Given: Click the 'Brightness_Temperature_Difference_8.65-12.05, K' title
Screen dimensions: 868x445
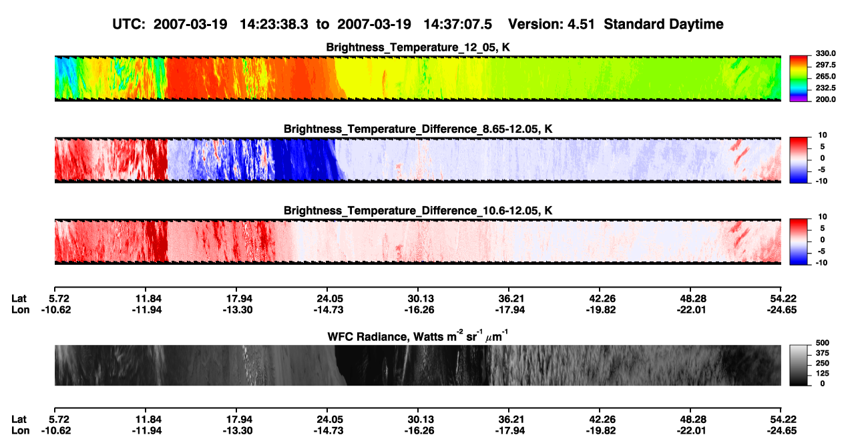Looking at the screenshot, I should [x=418, y=129].
